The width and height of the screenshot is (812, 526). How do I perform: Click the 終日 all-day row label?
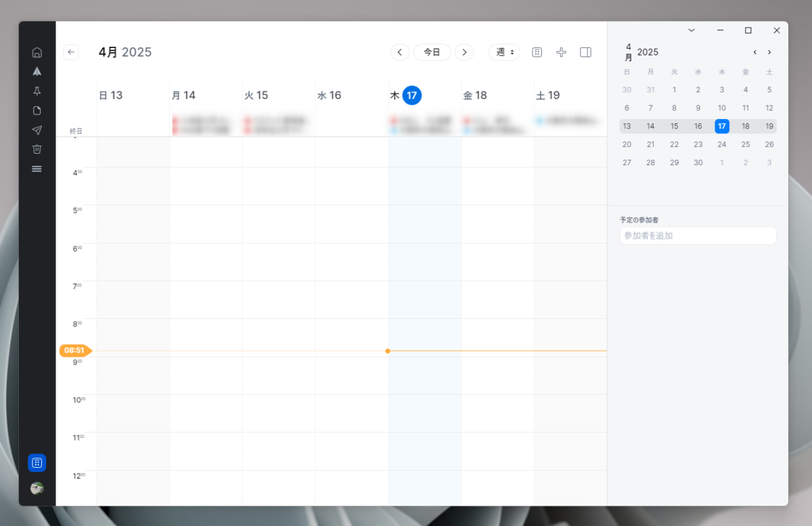click(76, 131)
